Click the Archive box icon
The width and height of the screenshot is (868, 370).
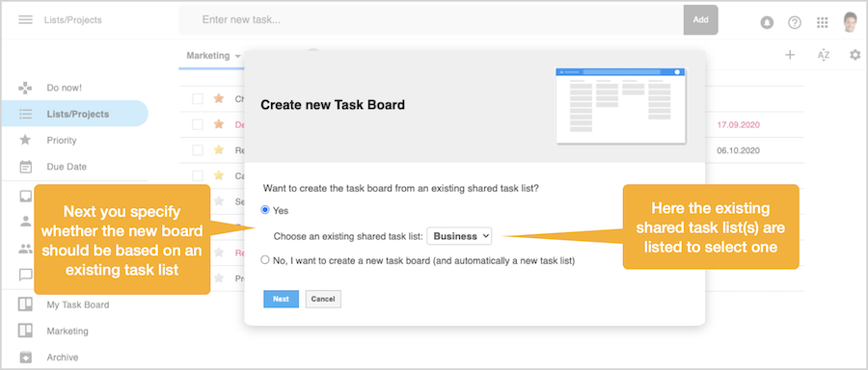(x=25, y=357)
